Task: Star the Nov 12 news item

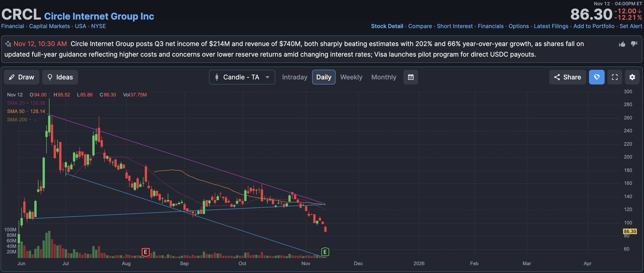Action: pos(8,44)
